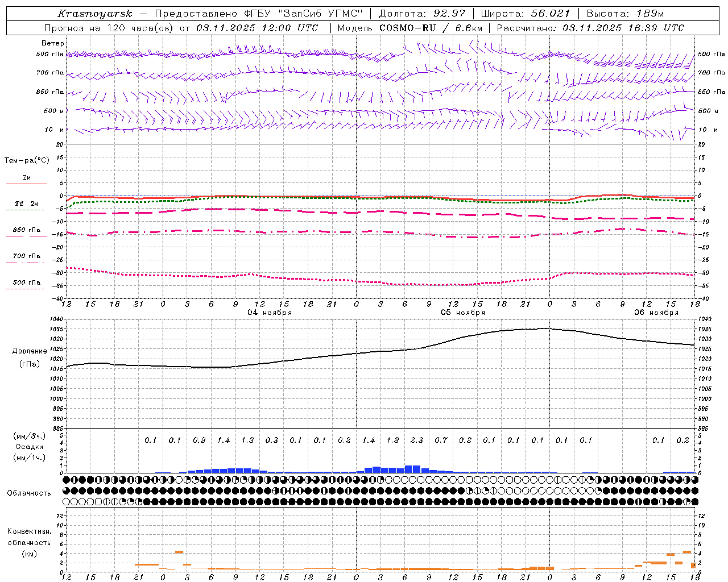Select the '2.3' precipitation value

pyautogui.click(x=417, y=440)
